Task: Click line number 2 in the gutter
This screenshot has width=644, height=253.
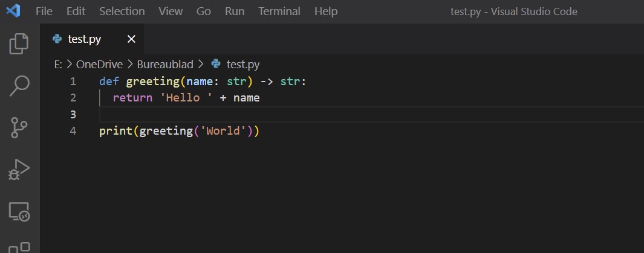Action: point(73,98)
